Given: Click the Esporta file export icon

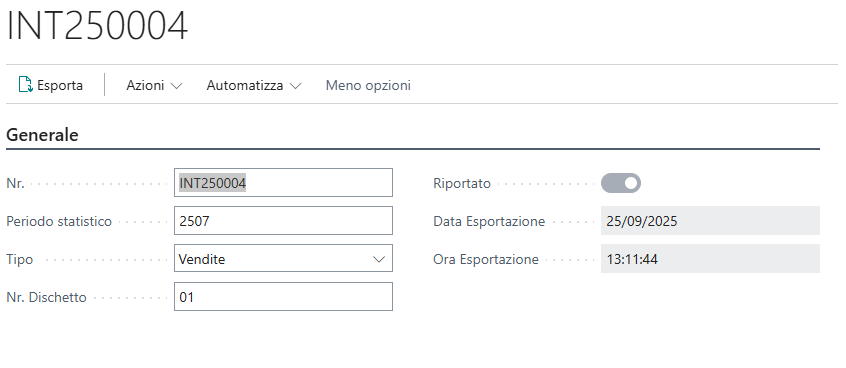Looking at the screenshot, I should [25, 85].
